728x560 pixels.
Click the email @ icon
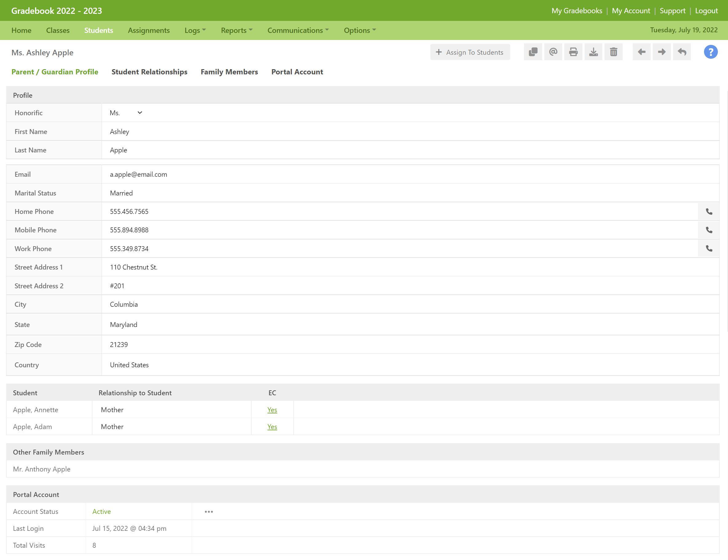553,52
